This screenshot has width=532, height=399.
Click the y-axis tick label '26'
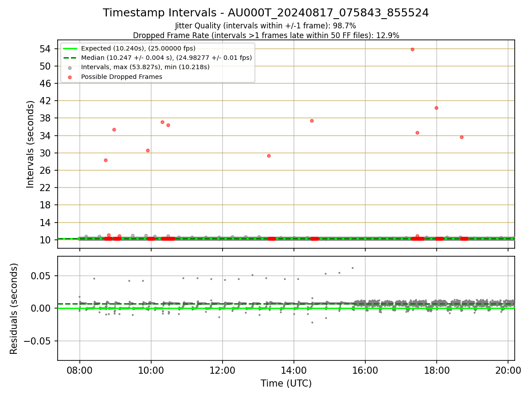pyautogui.click(x=46, y=170)
